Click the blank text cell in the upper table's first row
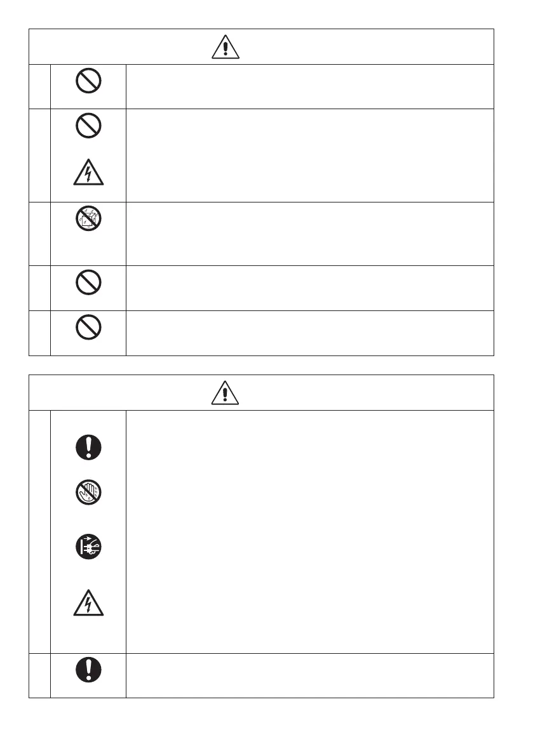This screenshot has width=533, height=756. point(310,86)
